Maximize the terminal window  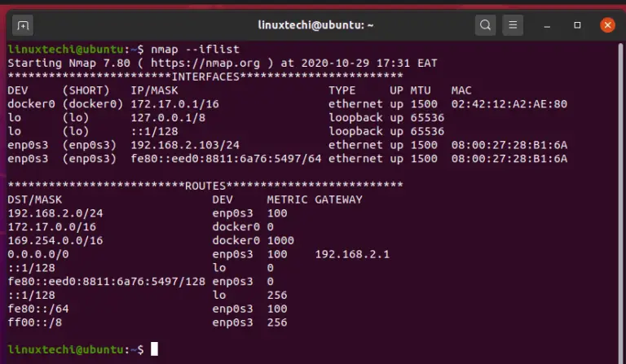(577, 25)
